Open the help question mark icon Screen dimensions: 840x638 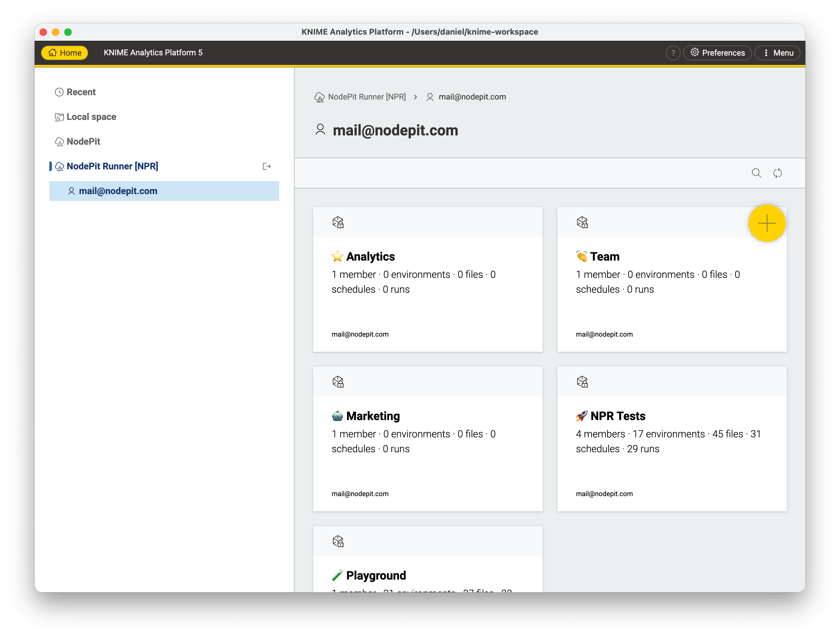coord(673,53)
